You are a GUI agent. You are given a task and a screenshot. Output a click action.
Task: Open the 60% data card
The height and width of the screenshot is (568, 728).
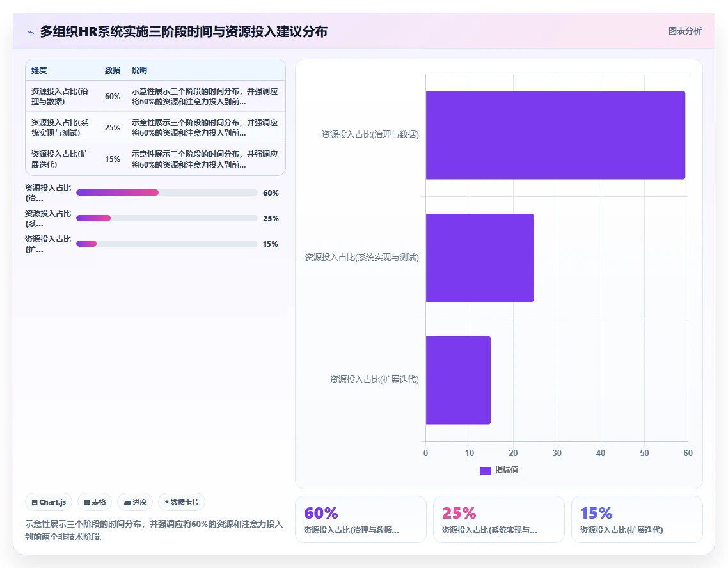(x=361, y=519)
